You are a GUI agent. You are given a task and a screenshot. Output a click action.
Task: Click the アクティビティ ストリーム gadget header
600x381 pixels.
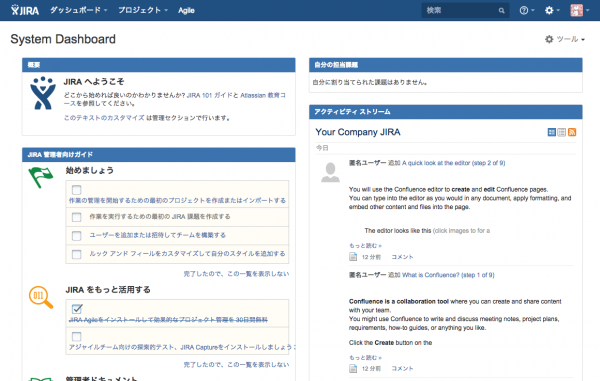445,112
